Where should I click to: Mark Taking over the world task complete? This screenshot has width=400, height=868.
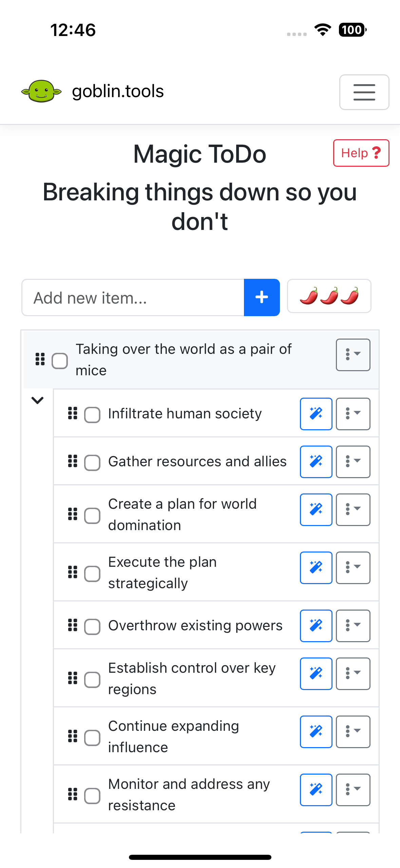pos(60,361)
